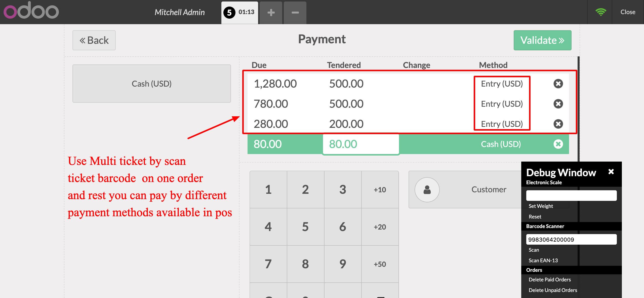Click the customer avatar icon
644x298 pixels.
[427, 190]
